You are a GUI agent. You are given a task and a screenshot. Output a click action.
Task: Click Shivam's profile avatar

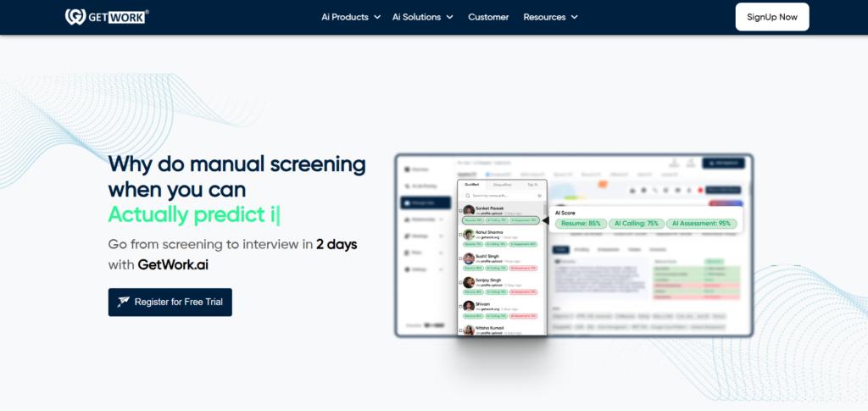pyautogui.click(x=469, y=305)
